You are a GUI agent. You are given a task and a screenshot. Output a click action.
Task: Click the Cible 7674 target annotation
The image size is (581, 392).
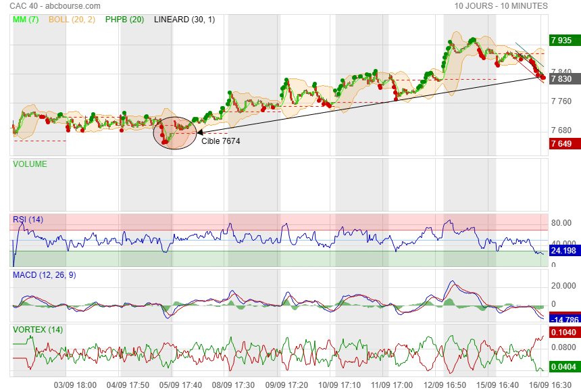(x=221, y=141)
